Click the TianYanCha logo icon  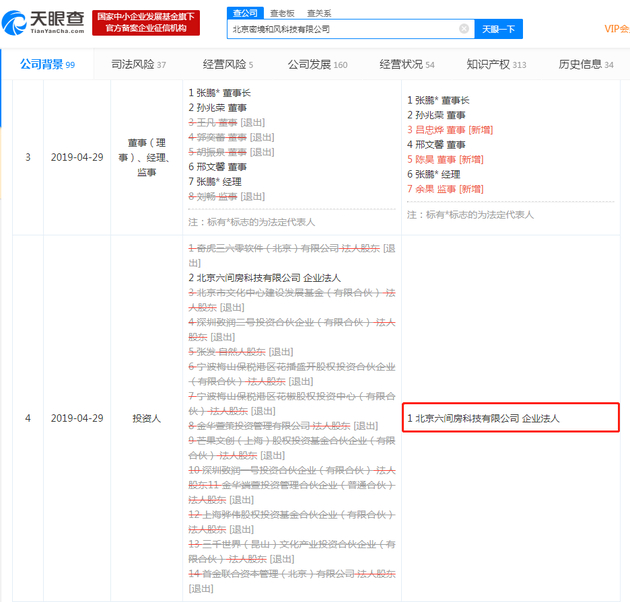point(14,23)
